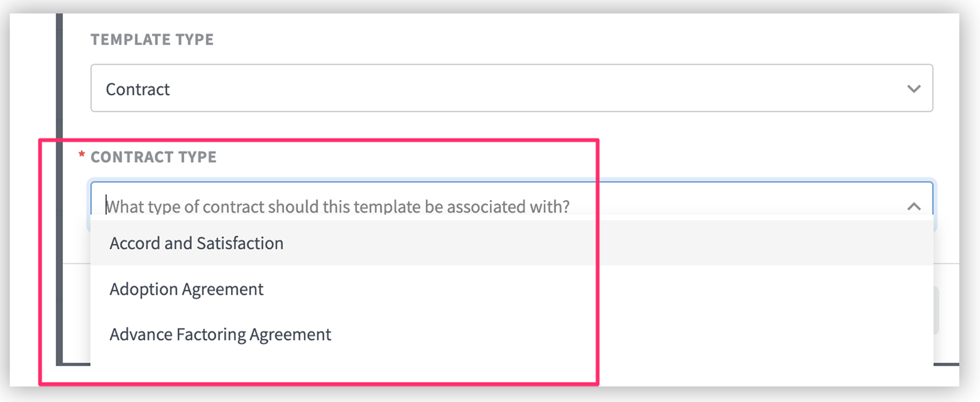Click the placeholder text What type of contract

(337, 207)
